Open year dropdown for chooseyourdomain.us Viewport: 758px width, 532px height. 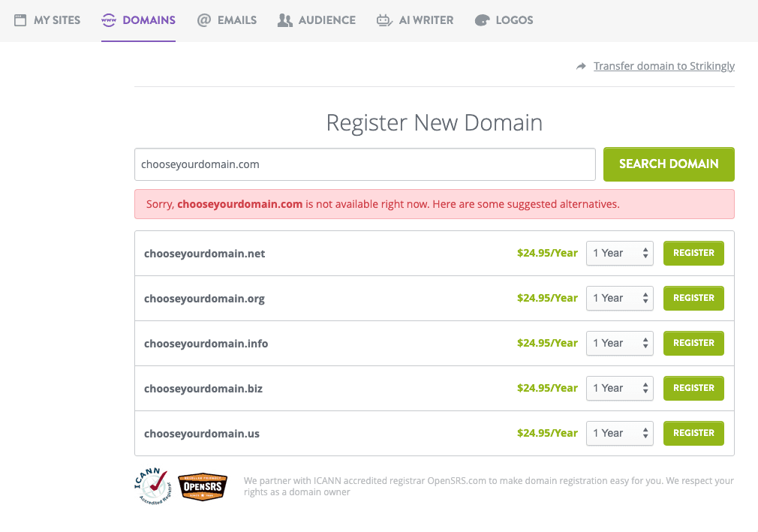pos(620,433)
